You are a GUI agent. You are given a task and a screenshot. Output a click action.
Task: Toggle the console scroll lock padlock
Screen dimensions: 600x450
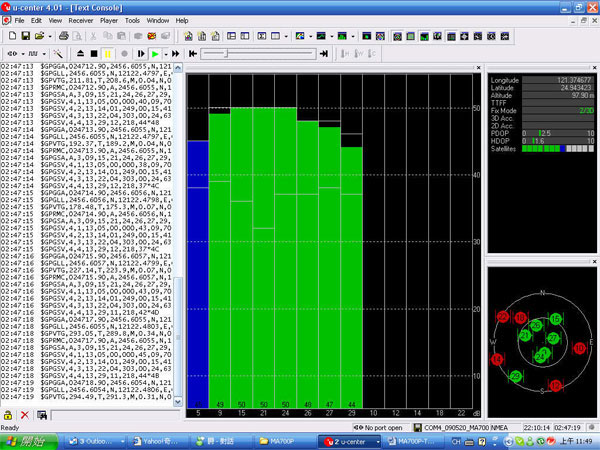[8, 415]
